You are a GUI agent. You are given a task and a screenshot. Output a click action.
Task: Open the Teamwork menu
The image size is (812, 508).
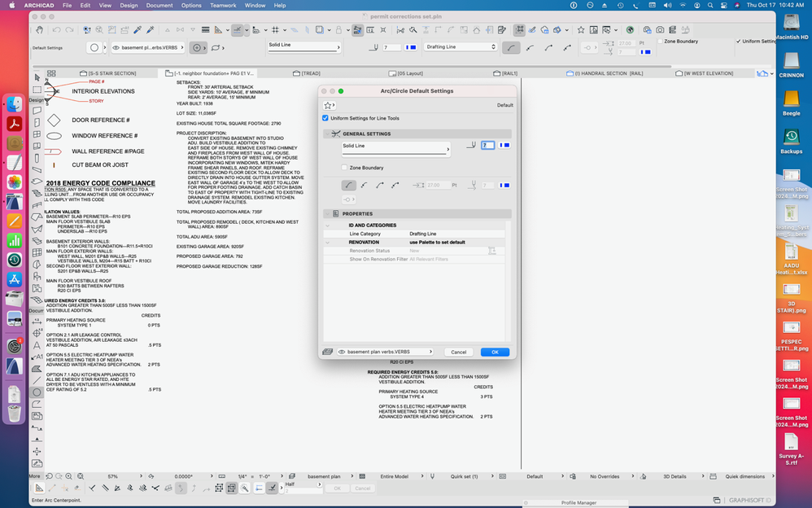223,5
